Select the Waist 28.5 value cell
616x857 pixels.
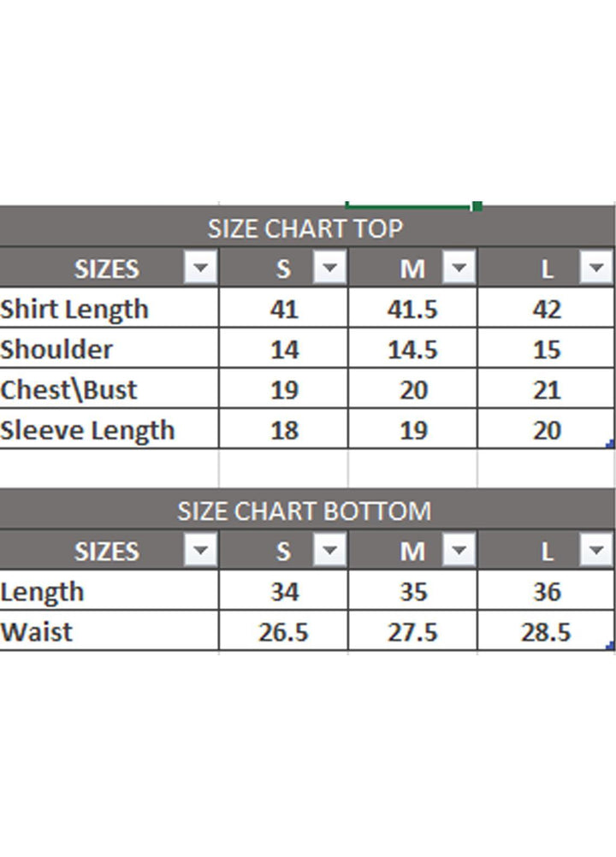546,632
